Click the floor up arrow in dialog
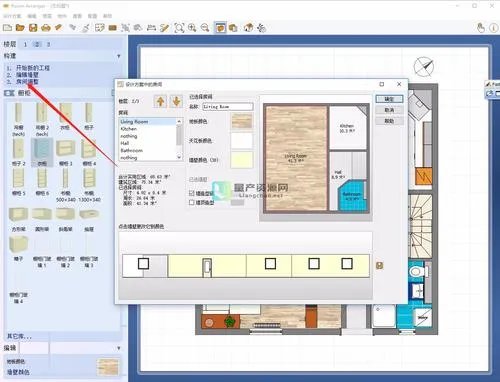 point(160,101)
